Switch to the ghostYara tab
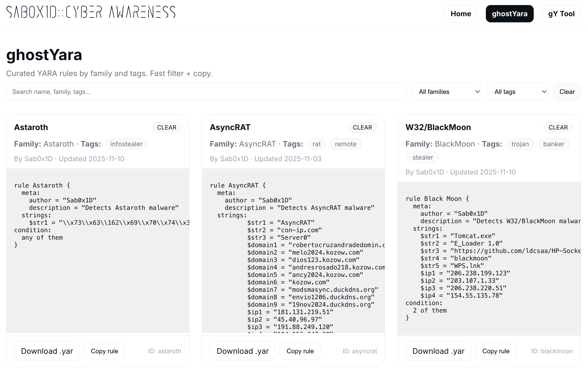588x374 pixels. coord(509,14)
